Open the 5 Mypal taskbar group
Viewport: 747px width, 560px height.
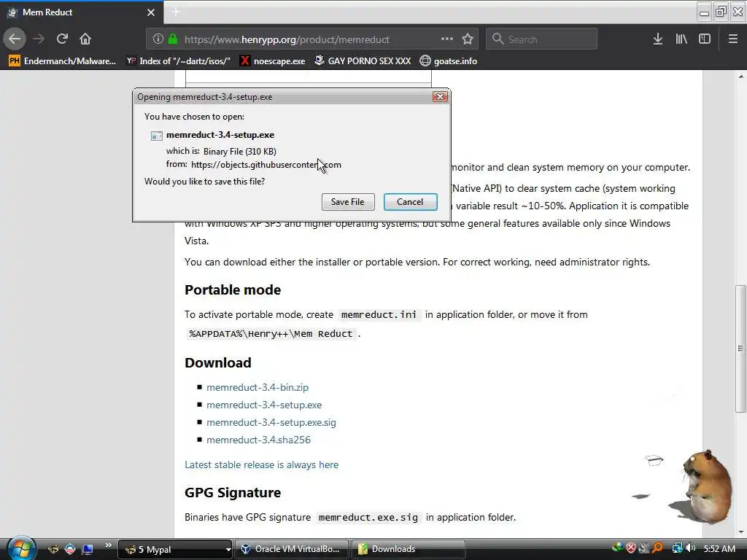tap(175, 550)
